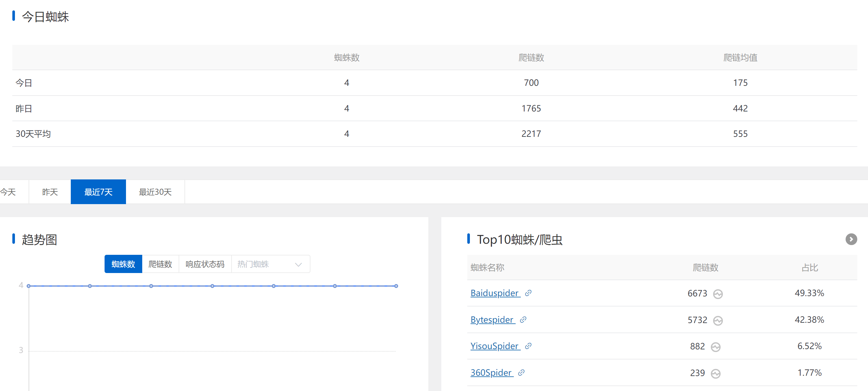
Task: Click 爬链均值 header in today table
Action: pos(740,58)
